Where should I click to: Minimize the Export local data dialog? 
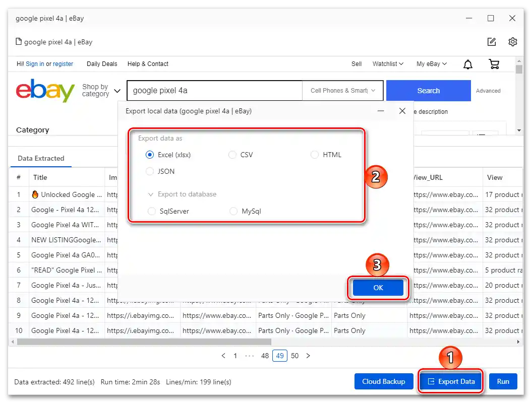click(381, 111)
